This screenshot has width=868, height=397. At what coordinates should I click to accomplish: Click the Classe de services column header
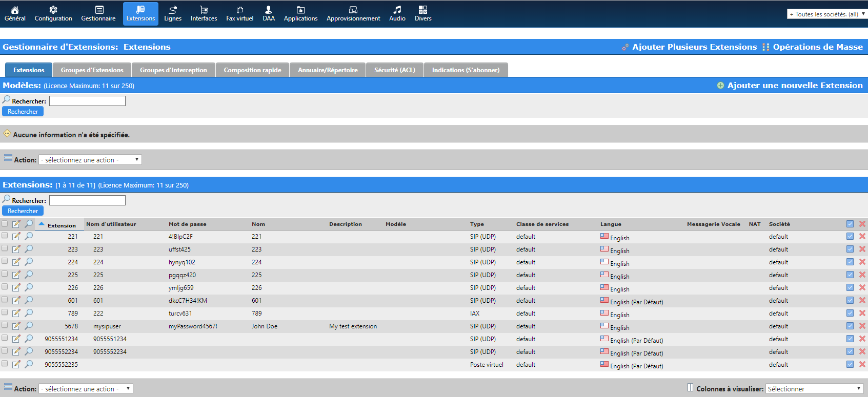[542, 224]
